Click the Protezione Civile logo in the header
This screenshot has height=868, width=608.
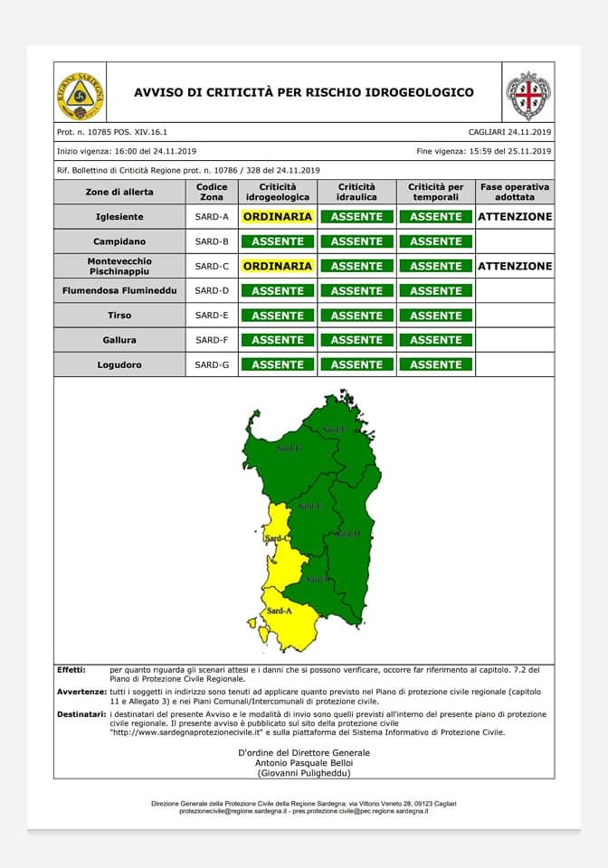(x=79, y=93)
